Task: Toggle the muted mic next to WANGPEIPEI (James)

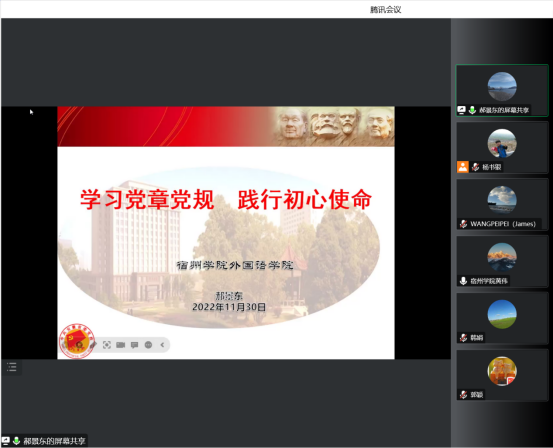Action: coord(463,224)
